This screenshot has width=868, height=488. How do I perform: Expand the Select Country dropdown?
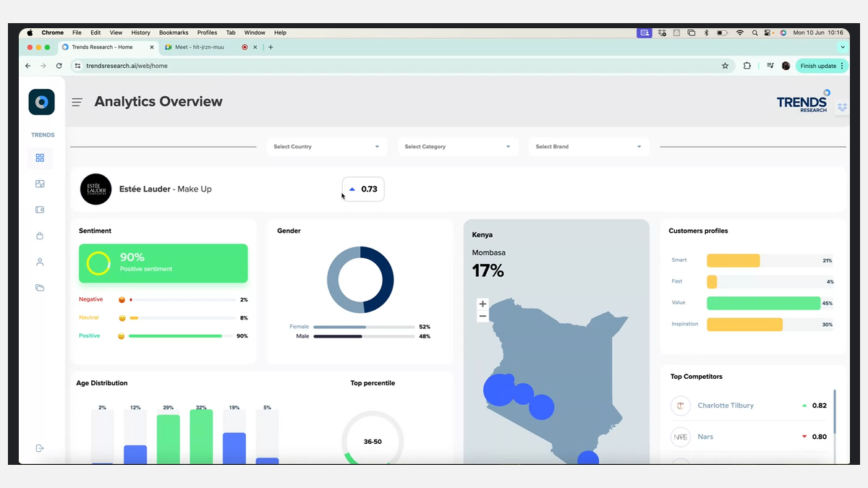tap(326, 147)
